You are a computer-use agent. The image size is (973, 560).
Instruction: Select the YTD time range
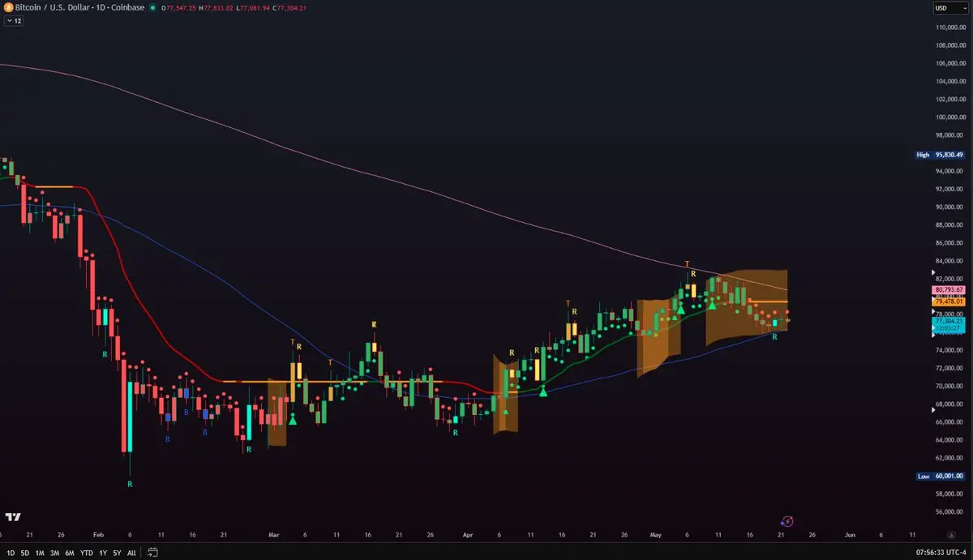click(x=87, y=553)
